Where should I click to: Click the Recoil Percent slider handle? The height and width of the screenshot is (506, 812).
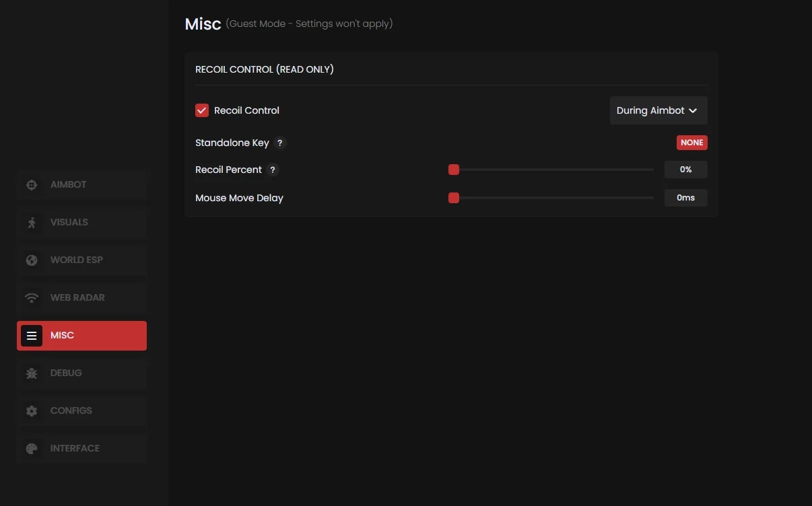click(454, 170)
